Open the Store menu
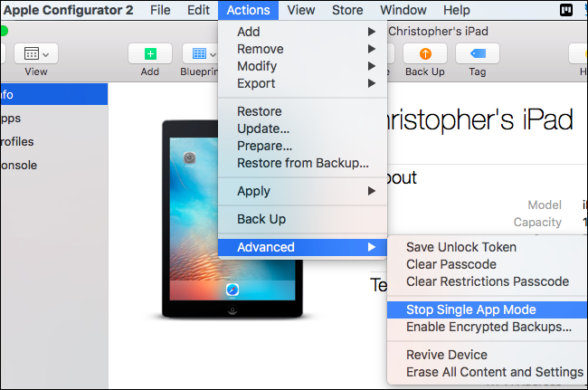588x390 pixels. click(347, 10)
